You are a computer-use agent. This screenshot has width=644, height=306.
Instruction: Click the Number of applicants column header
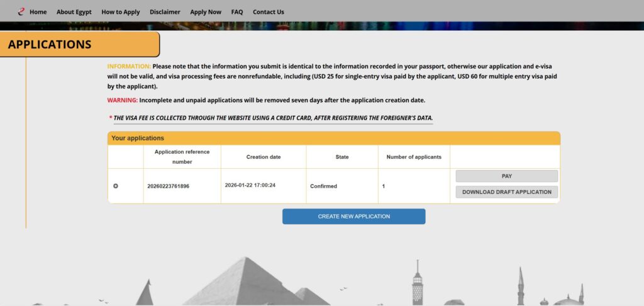click(x=414, y=157)
